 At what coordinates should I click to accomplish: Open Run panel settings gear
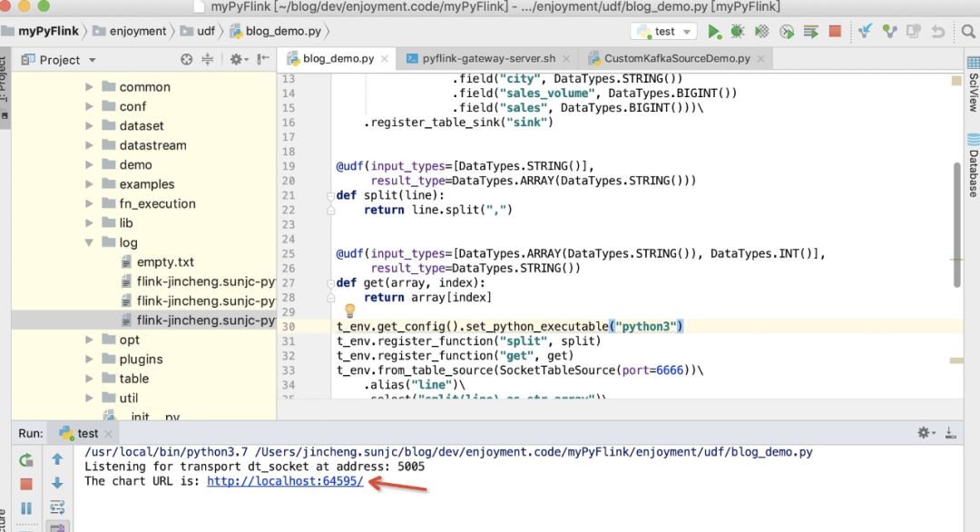(926, 433)
